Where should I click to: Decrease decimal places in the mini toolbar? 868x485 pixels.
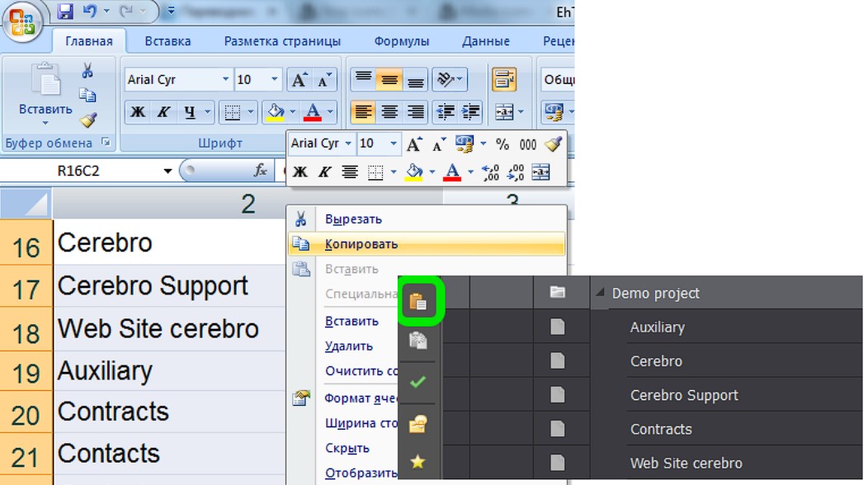coord(516,172)
